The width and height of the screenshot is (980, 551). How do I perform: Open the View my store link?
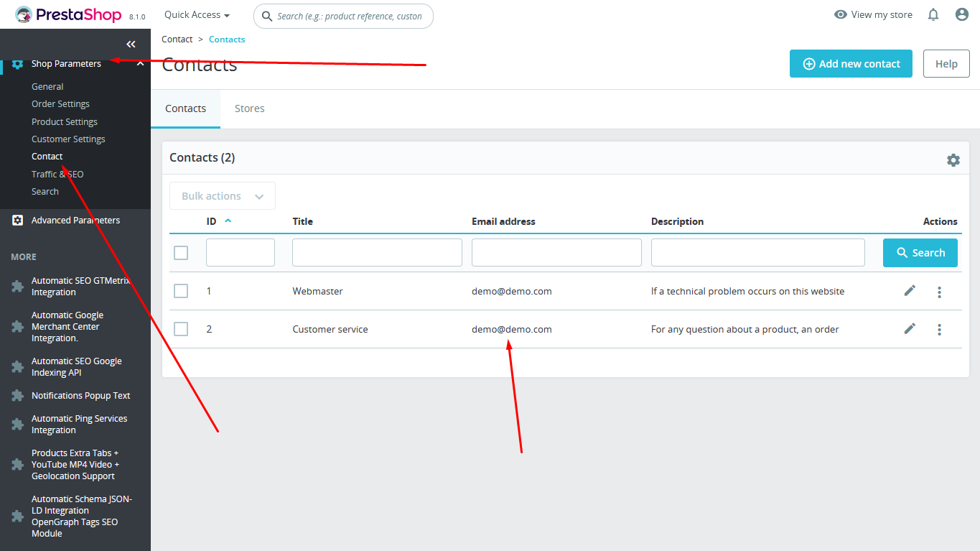(873, 14)
